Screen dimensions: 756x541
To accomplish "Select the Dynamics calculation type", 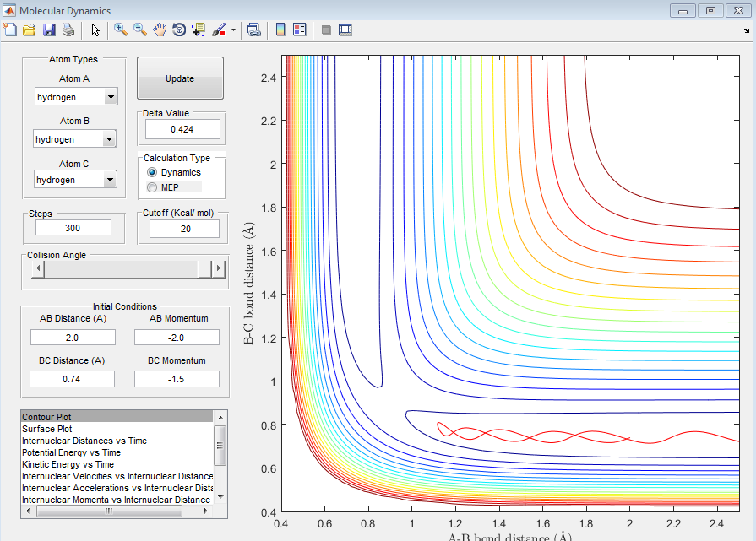I will (x=153, y=172).
